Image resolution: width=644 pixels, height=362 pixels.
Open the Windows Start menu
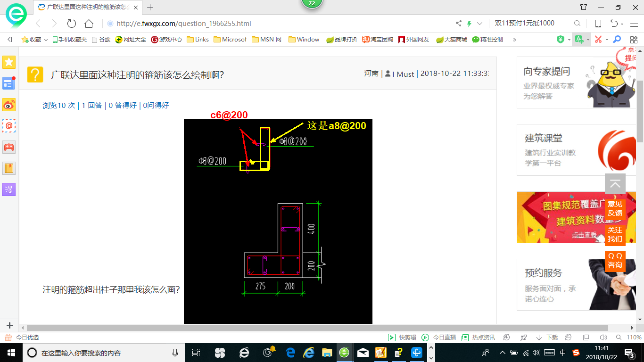click(x=11, y=353)
